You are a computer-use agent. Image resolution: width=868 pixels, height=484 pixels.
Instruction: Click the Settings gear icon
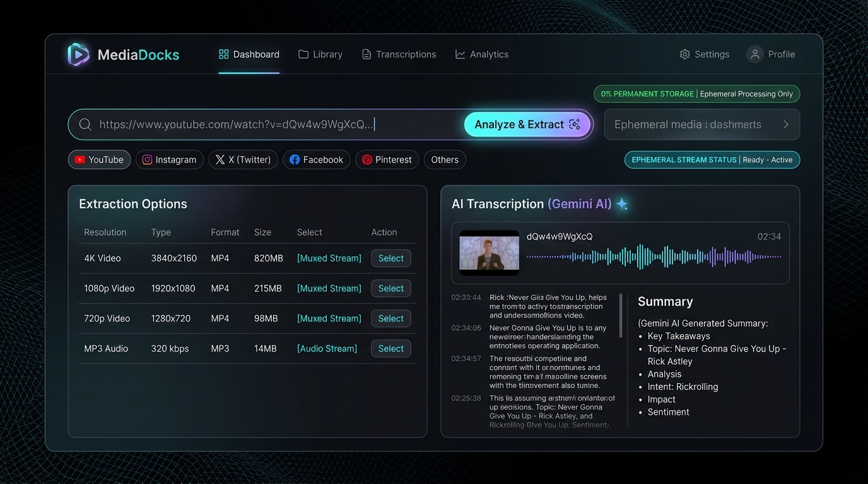684,54
